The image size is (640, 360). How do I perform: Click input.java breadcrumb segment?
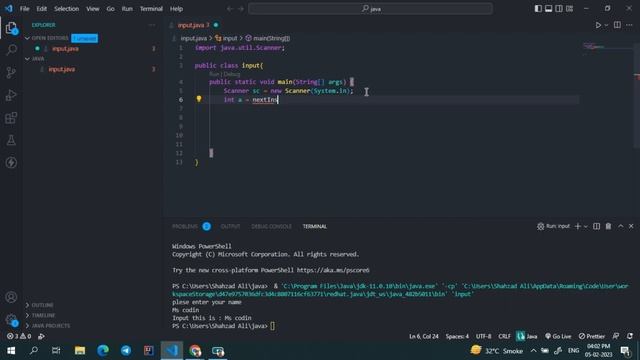(193, 38)
